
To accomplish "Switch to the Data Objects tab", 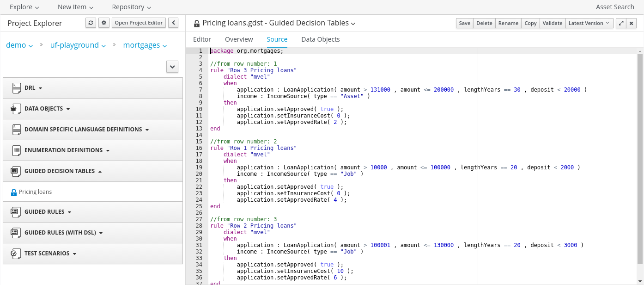I will coord(321,39).
